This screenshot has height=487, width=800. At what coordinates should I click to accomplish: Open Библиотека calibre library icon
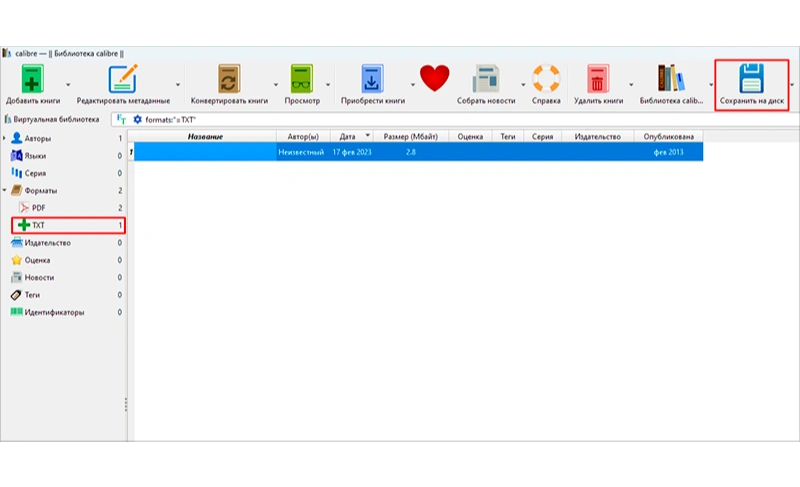coord(671,79)
